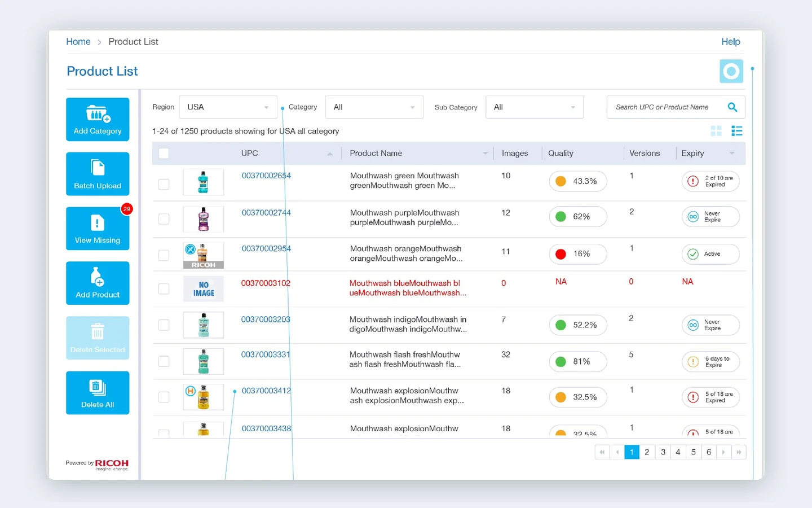Click the Home breadcrumb link
Viewport: 812px width, 508px height.
point(78,42)
